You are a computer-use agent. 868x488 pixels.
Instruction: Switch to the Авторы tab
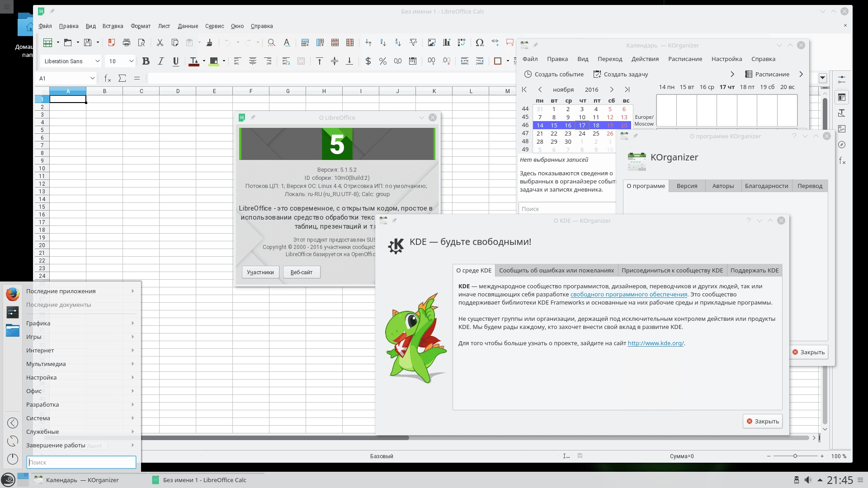tap(723, 186)
